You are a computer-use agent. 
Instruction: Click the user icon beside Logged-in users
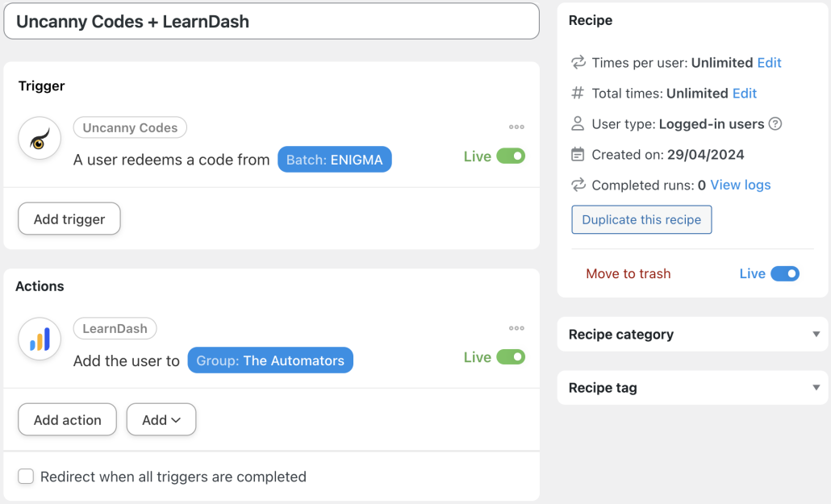pos(578,123)
